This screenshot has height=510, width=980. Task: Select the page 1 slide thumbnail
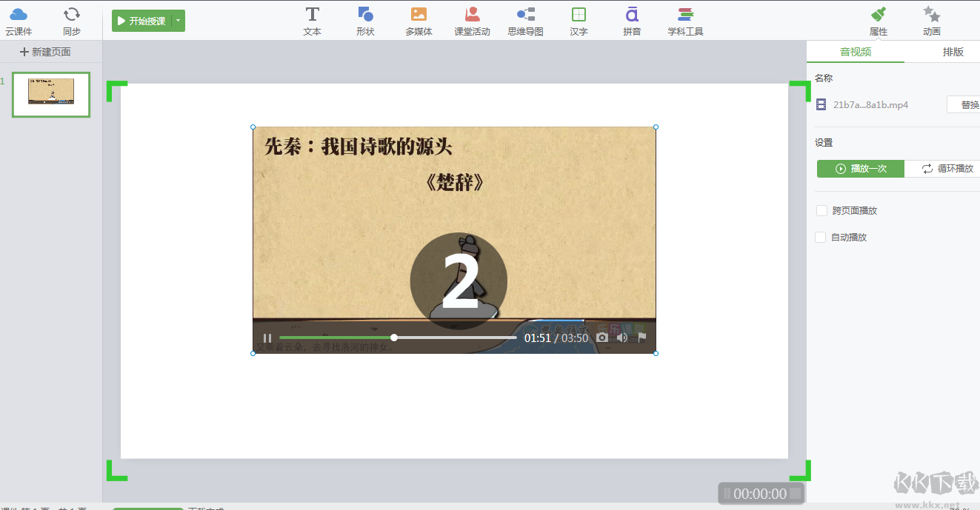[x=51, y=95]
